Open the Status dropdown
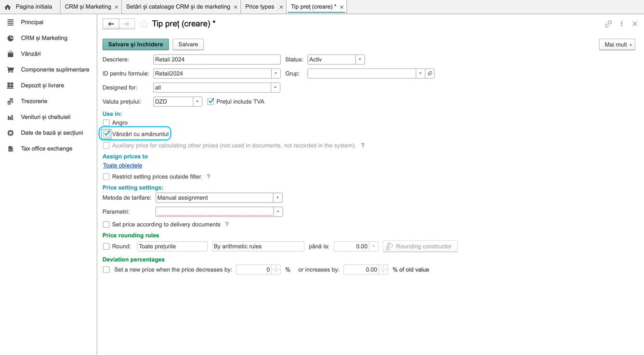644x355 pixels. [x=360, y=59]
